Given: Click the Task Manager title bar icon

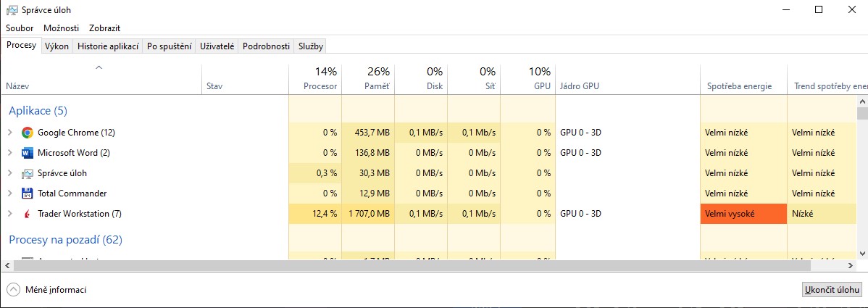Looking at the screenshot, I should (x=12, y=10).
